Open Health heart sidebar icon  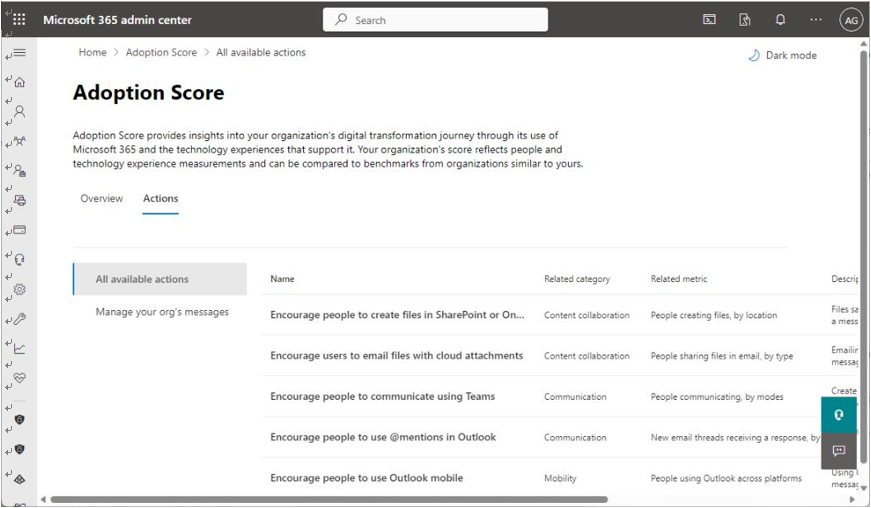(19, 378)
